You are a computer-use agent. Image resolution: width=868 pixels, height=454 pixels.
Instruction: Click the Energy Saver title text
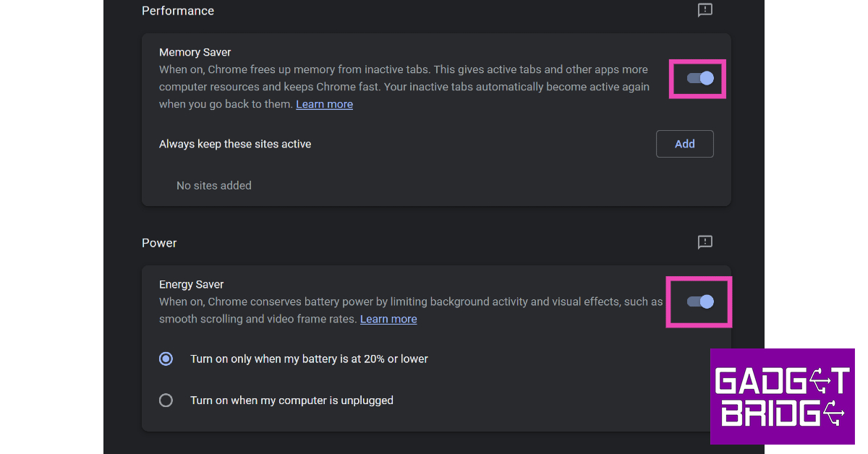tap(192, 284)
